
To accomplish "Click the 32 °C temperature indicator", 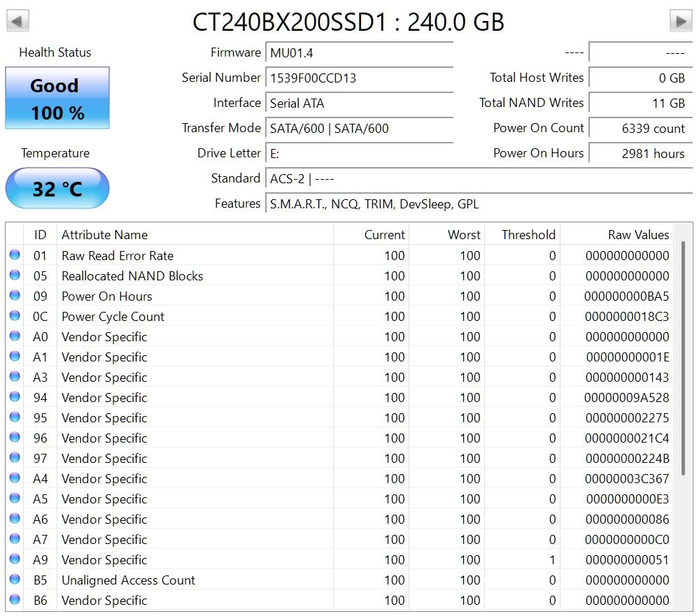I will tap(57, 188).
